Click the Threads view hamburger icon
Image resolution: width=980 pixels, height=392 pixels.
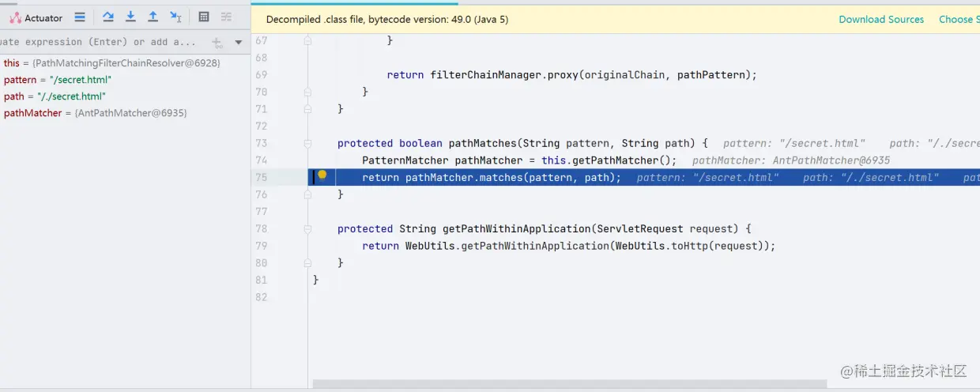point(80,17)
